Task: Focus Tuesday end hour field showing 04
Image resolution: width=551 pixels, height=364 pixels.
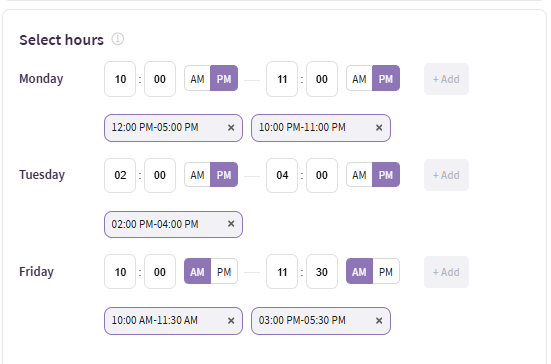Action: tap(282, 175)
